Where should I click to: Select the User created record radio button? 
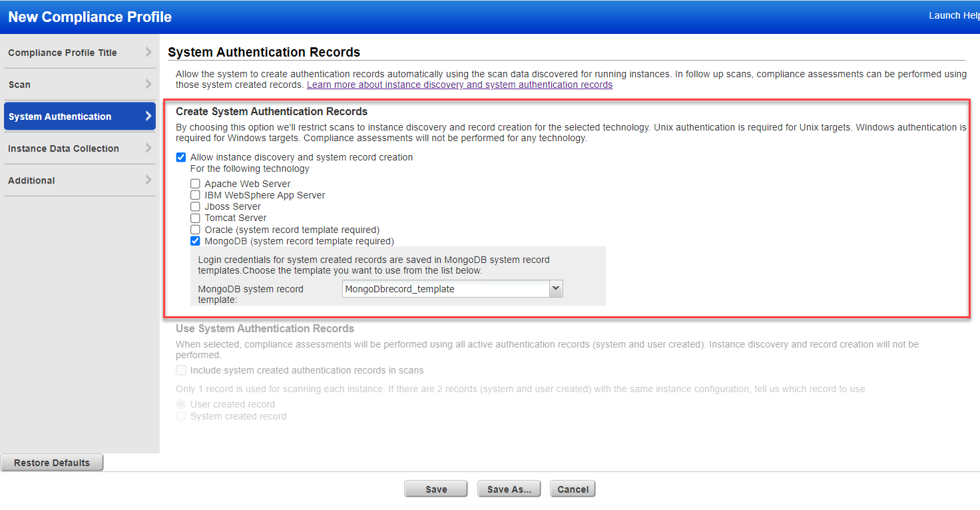[180, 404]
